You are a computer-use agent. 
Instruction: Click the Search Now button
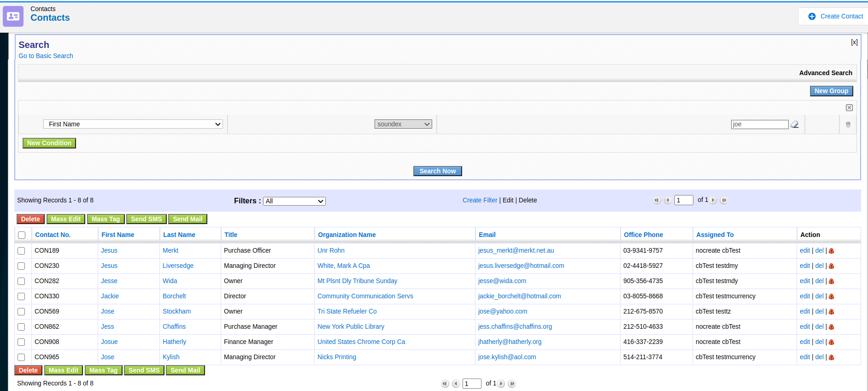click(438, 171)
